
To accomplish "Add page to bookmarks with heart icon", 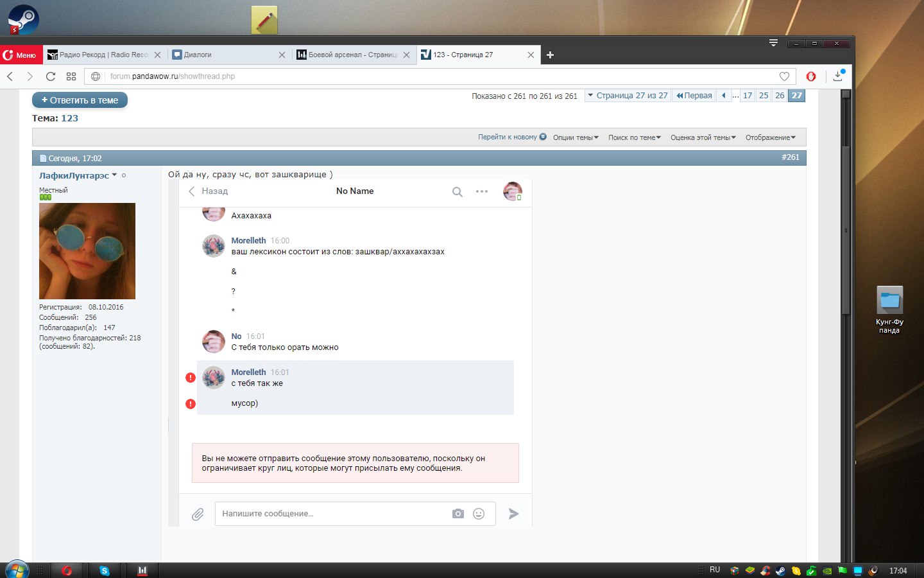I will tap(784, 76).
